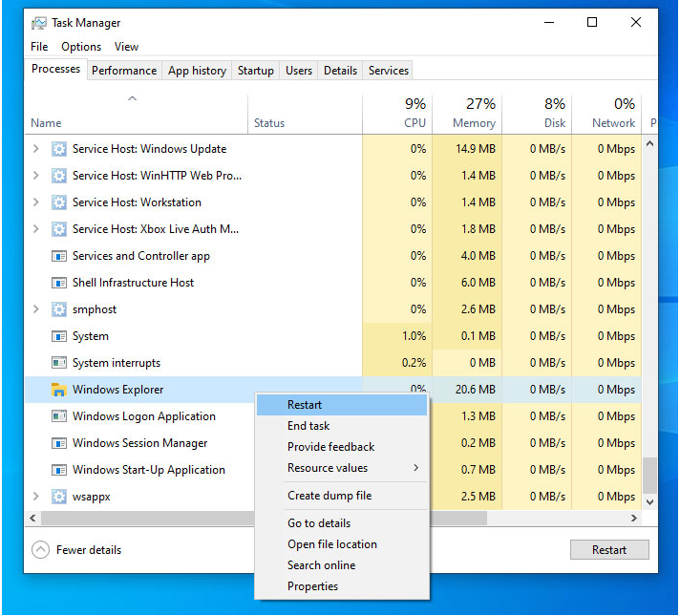Click the vertical scrollbar down arrow

point(650,500)
